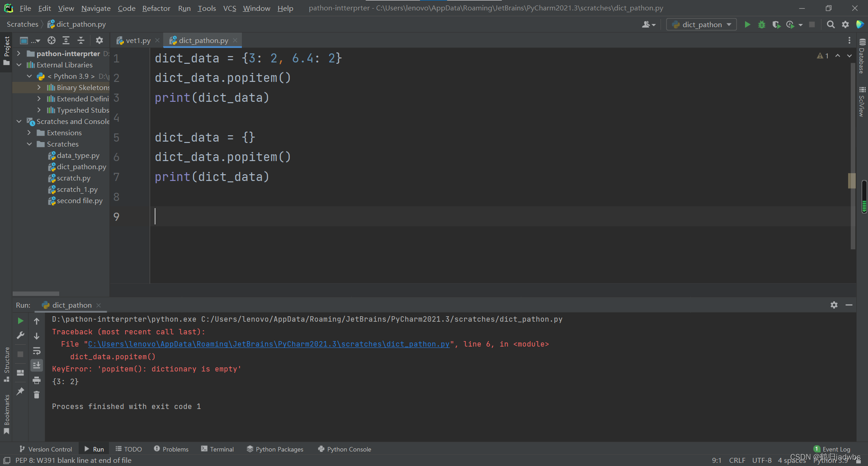Open the Event Log

[832, 449]
